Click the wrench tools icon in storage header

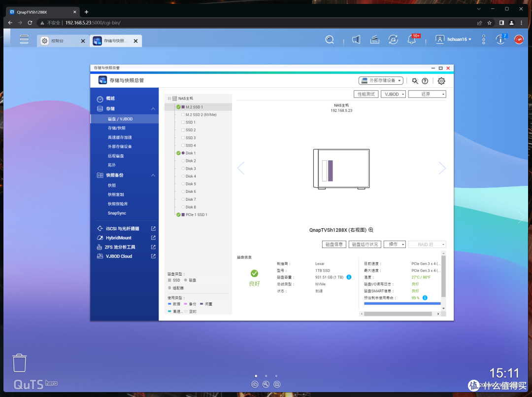point(415,81)
